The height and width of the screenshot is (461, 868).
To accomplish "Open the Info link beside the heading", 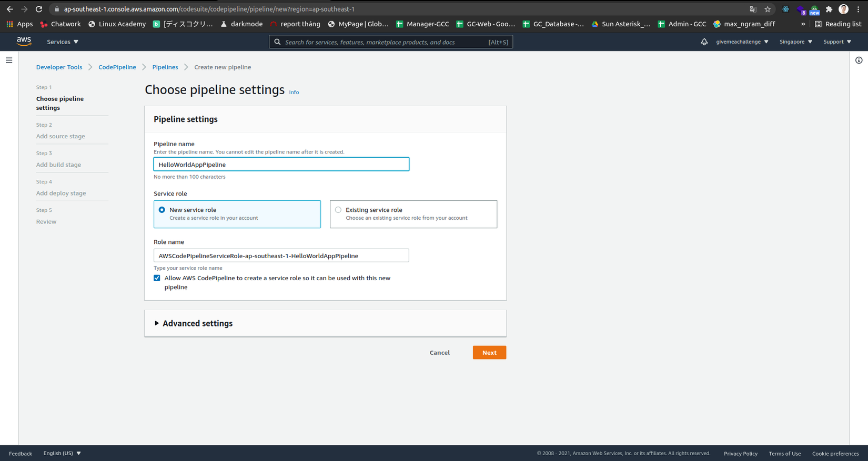I will coord(294,92).
